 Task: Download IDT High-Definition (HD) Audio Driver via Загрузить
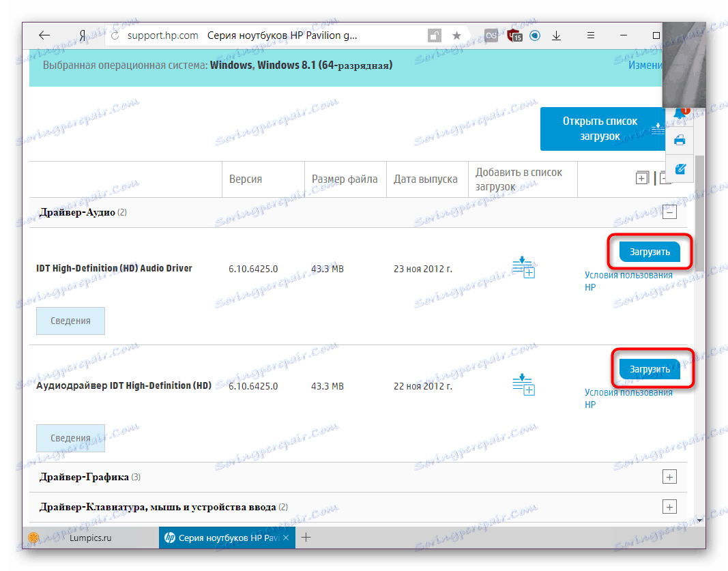pos(650,252)
